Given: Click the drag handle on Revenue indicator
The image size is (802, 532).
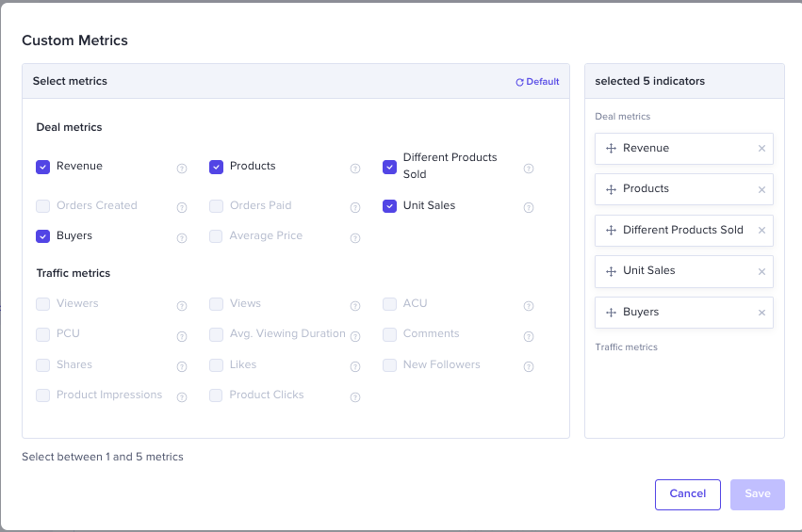Looking at the screenshot, I should coord(611,149).
